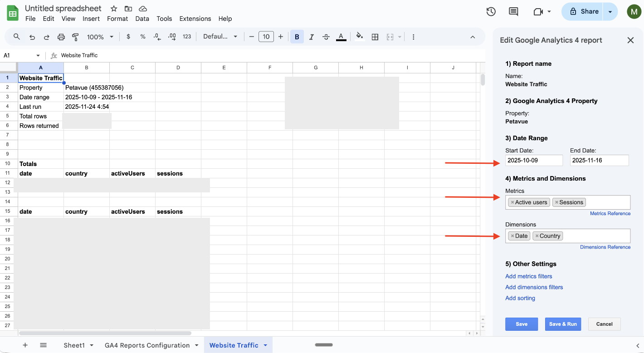Click the Save & Run button
The height and width of the screenshot is (353, 644).
(x=563, y=324)
